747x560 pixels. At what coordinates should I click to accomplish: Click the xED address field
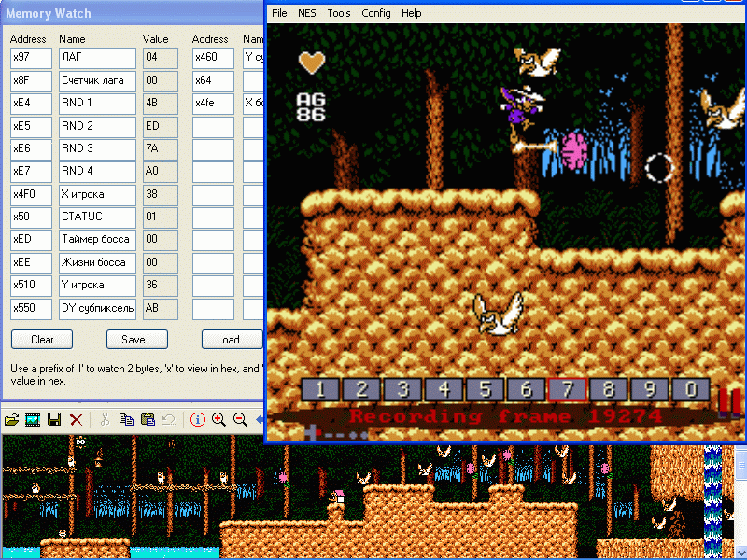31,241
